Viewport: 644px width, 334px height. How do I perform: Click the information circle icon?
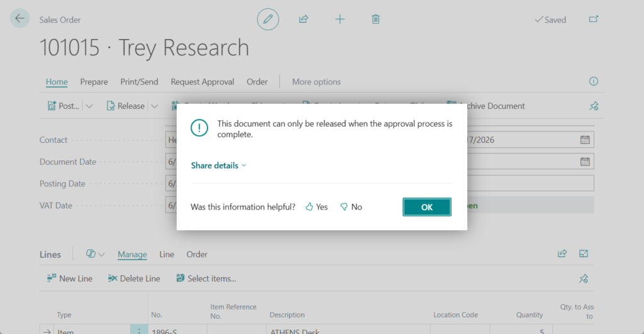[593, 82]
